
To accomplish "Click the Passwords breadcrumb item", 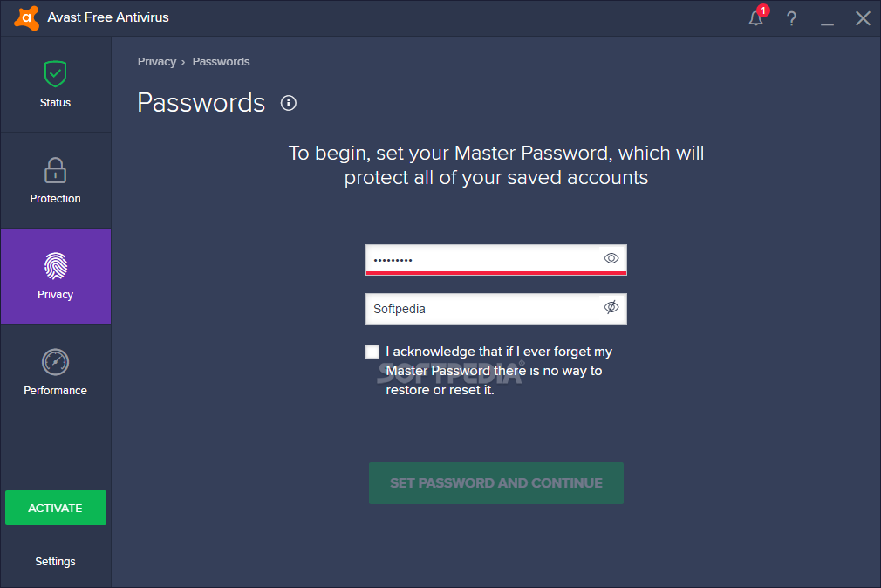I will 221,62.
